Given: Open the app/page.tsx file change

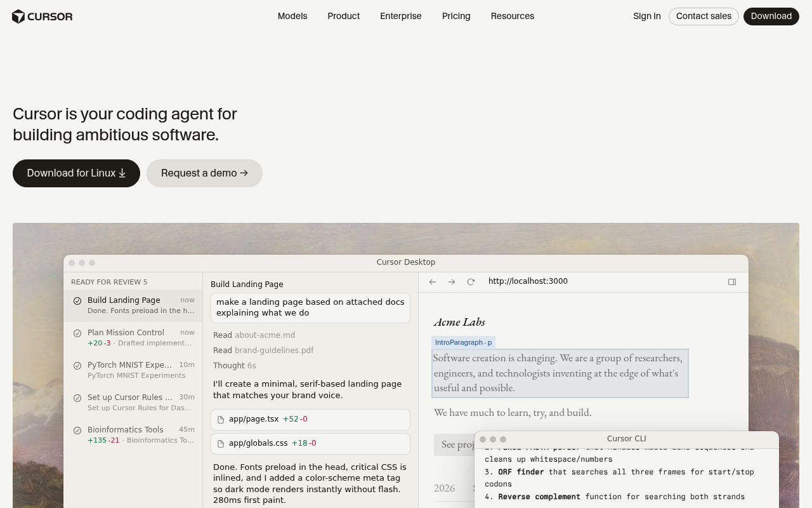Looking at the screenshot, I should coord(310,420).
